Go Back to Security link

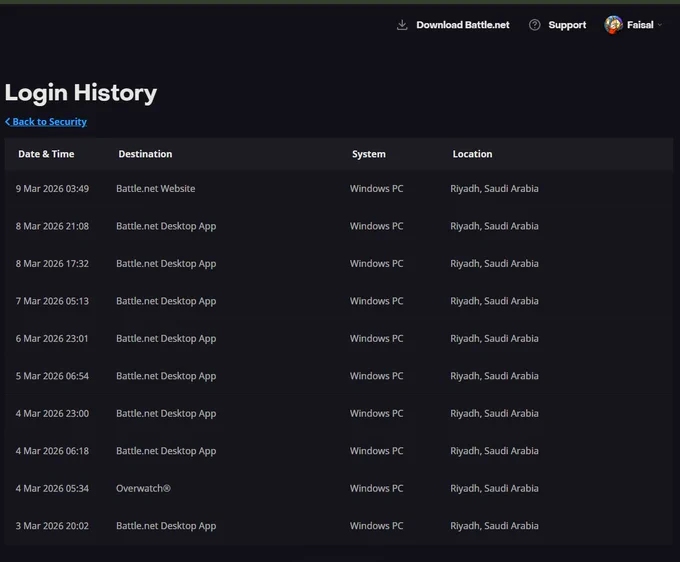pyautogui.click(x=49, y=122)
